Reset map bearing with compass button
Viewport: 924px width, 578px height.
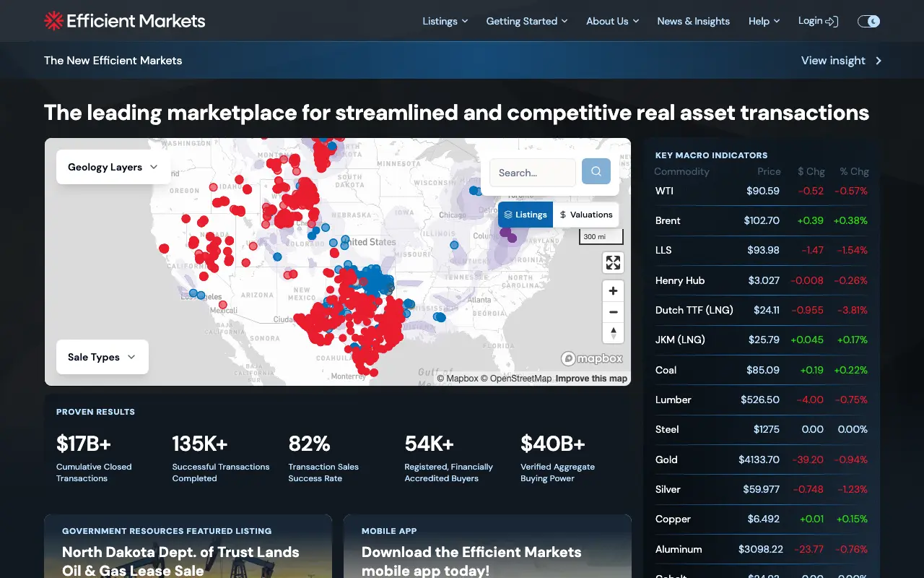coord(613,333)
